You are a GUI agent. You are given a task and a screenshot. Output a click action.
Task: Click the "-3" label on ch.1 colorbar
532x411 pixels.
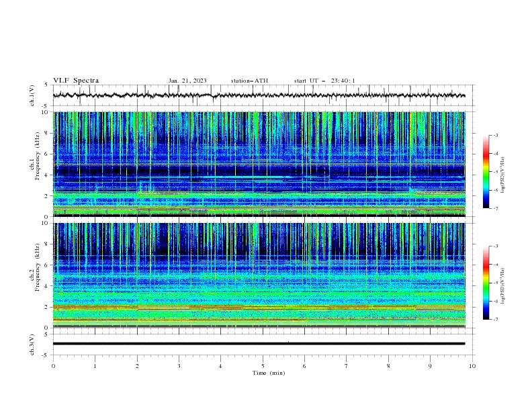point(496,135)
